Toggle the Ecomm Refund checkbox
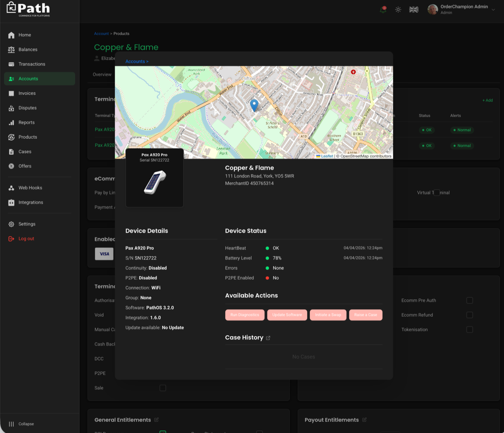 (x=469, y=315)
